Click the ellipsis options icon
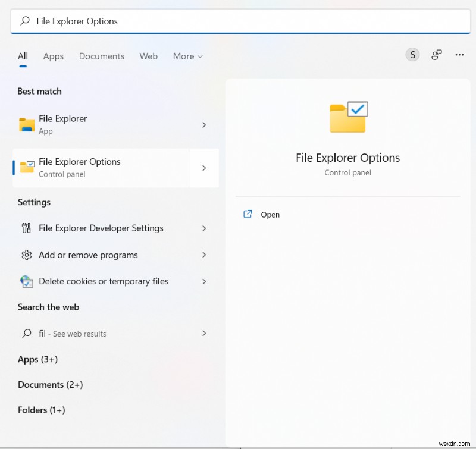476x449 pixels. (459, 55)
